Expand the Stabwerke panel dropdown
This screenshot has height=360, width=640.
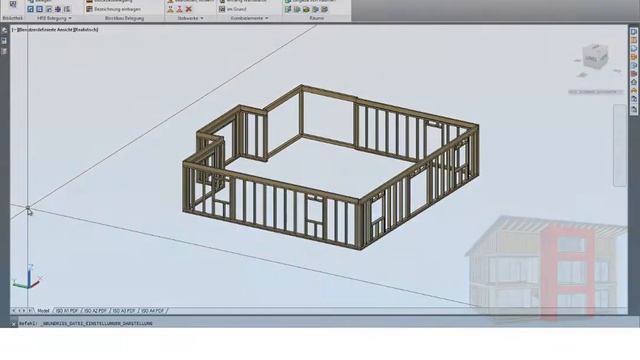click(202, 18)
